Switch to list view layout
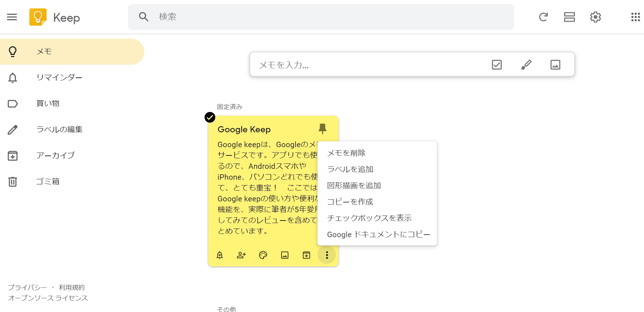The width and height of the screenshot is (644, 312). tap(569, 17)
